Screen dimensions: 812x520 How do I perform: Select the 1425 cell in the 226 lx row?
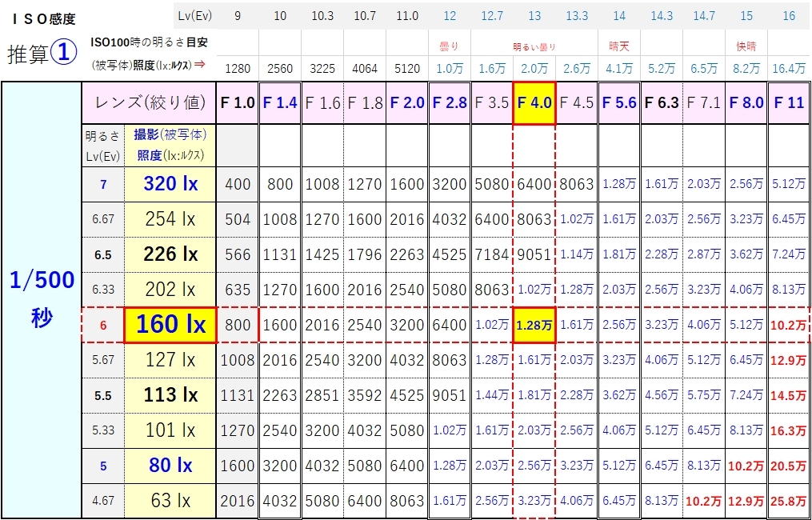pyautogui.click(x=322, y=254)
